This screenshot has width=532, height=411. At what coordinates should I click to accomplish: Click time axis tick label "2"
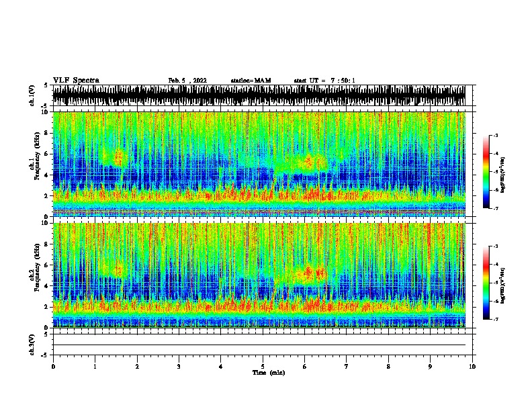[x=137, y=367]
